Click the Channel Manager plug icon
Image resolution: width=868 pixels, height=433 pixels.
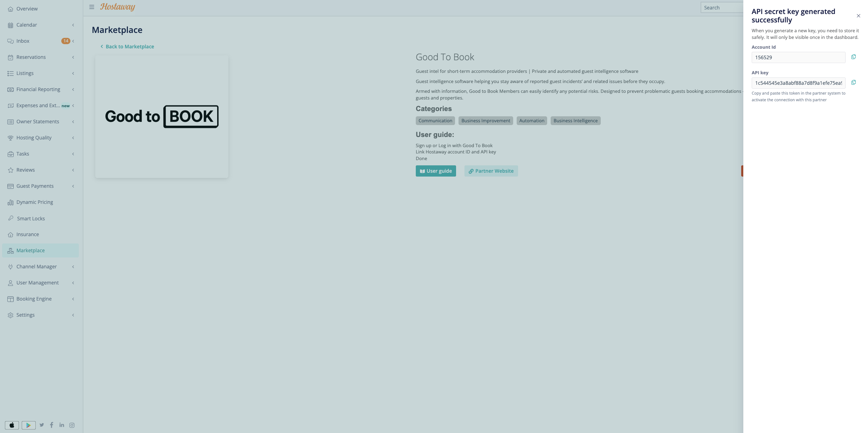11,267
